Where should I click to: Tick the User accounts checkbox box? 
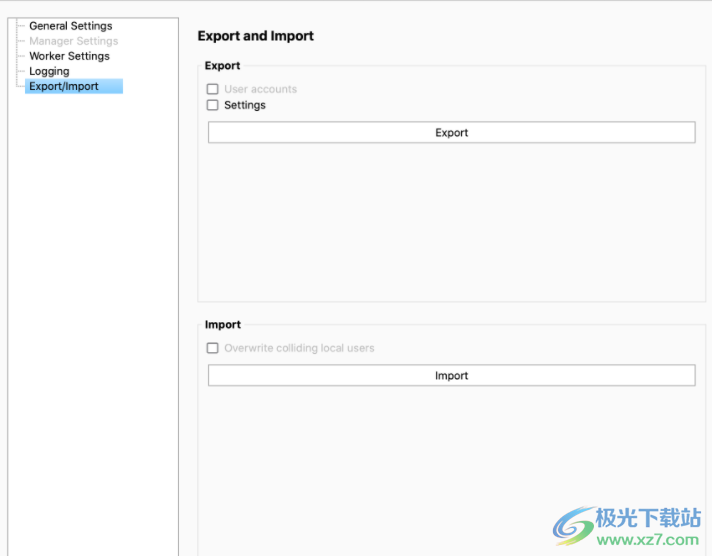(212, 89)
